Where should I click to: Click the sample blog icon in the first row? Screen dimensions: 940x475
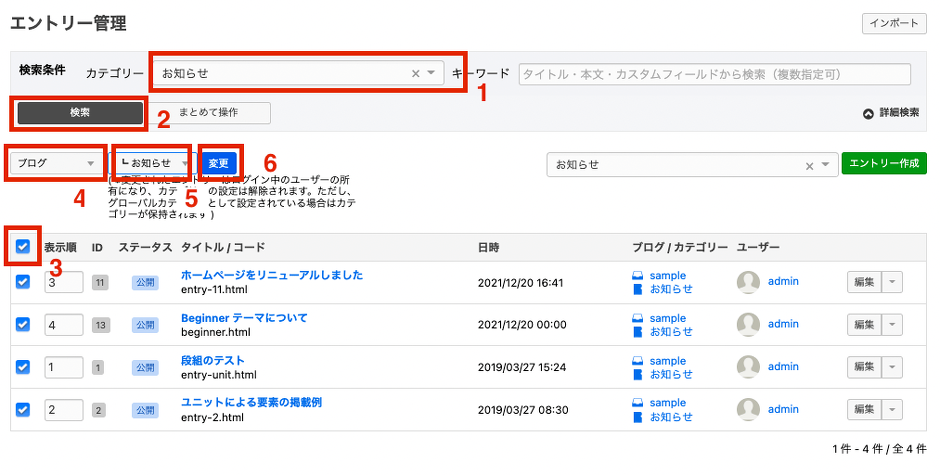638,275
